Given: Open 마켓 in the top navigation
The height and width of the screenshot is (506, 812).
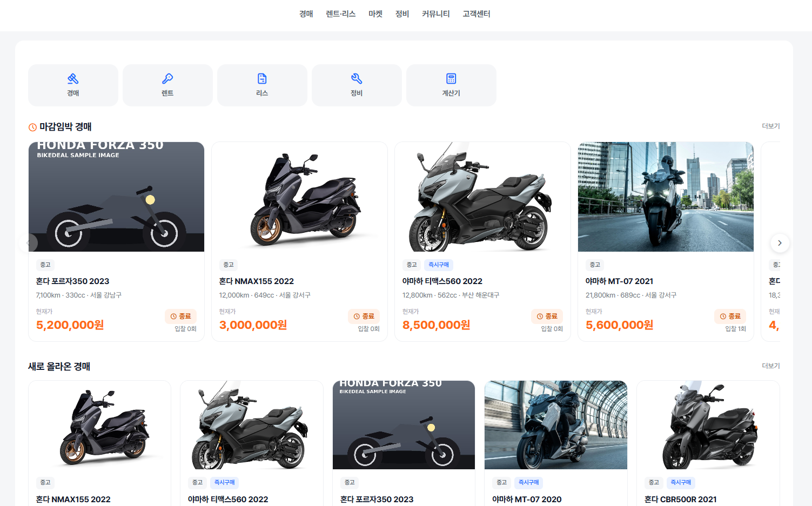Looking at the screenshot, I should pyautogui.click(x=375, y=14).
